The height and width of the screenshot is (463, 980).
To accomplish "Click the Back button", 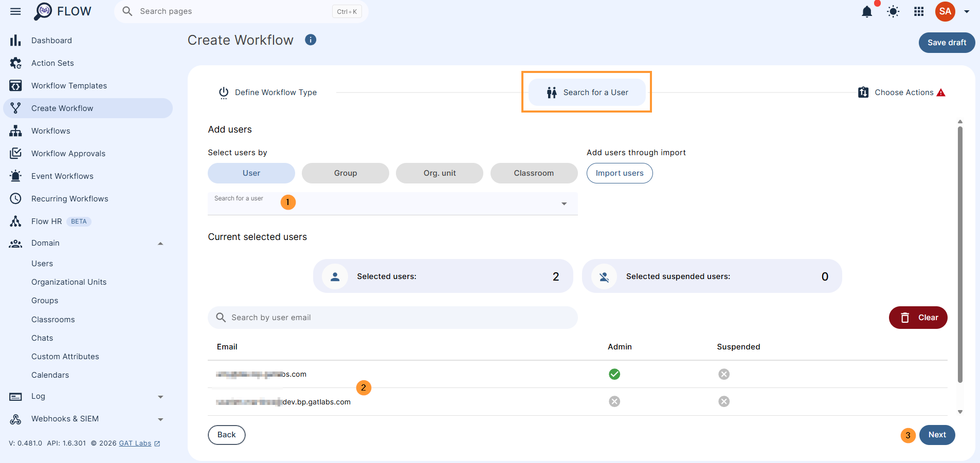I will (x=226, y=435).
